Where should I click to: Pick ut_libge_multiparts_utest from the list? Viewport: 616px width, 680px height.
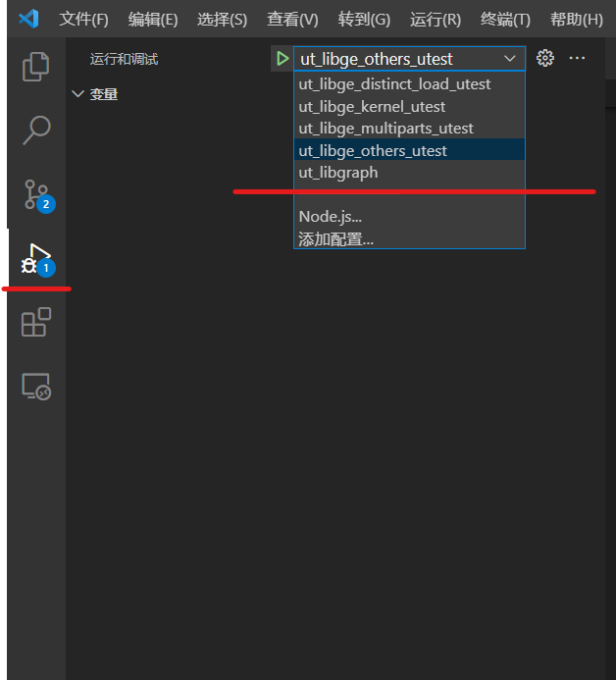pyautogui.click(x=385, y=129)
